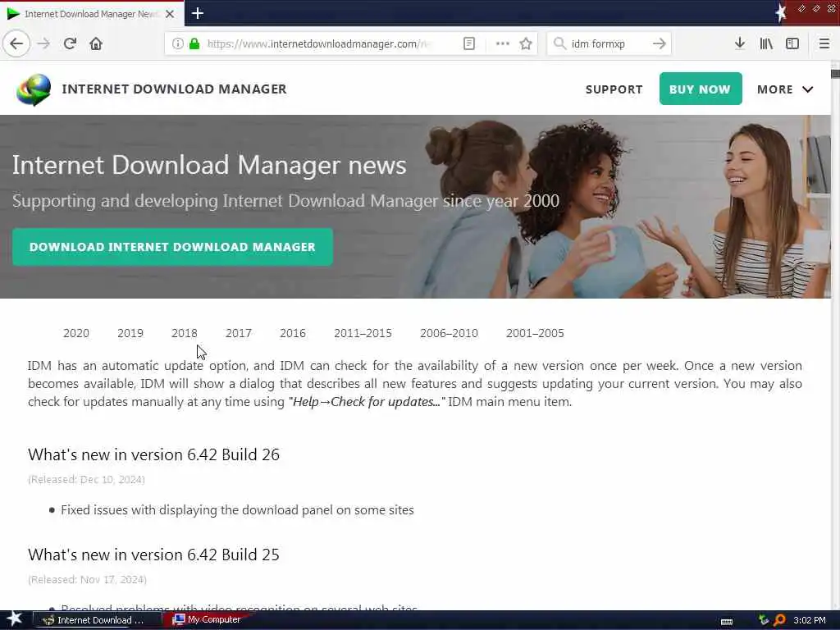This screenshot has height=630, width=840.
Task: Click the keyboard tray icon
Action: click(x=727, y=622)
